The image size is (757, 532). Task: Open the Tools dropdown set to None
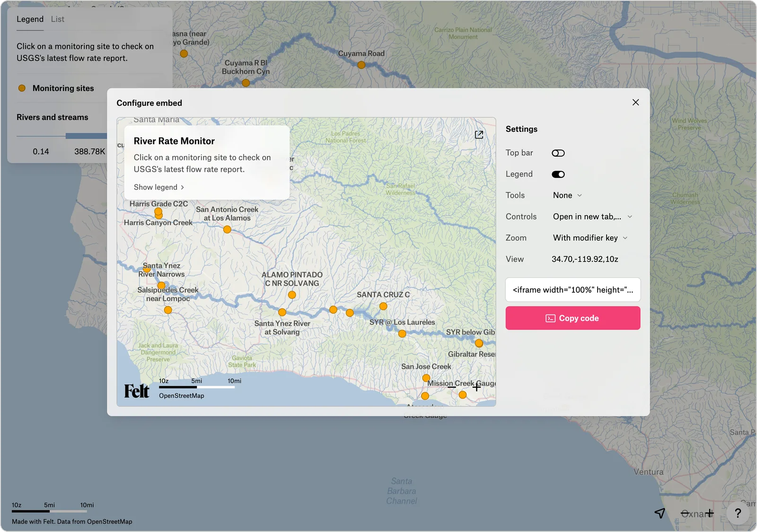567,195
